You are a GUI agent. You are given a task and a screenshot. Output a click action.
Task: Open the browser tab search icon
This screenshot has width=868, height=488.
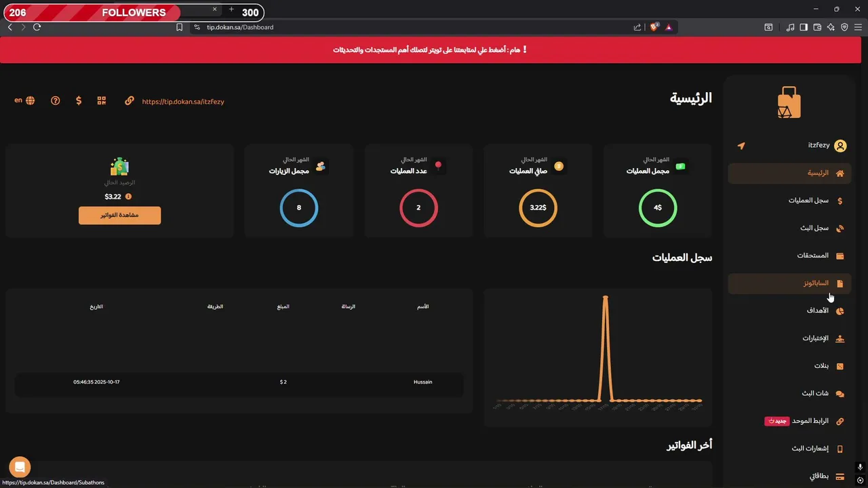[x=768, y=27]
